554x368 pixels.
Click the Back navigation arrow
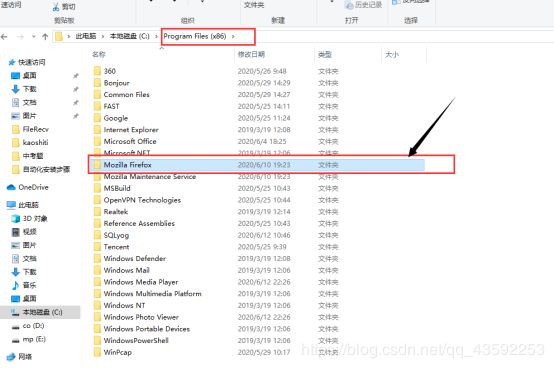point(4,36)
